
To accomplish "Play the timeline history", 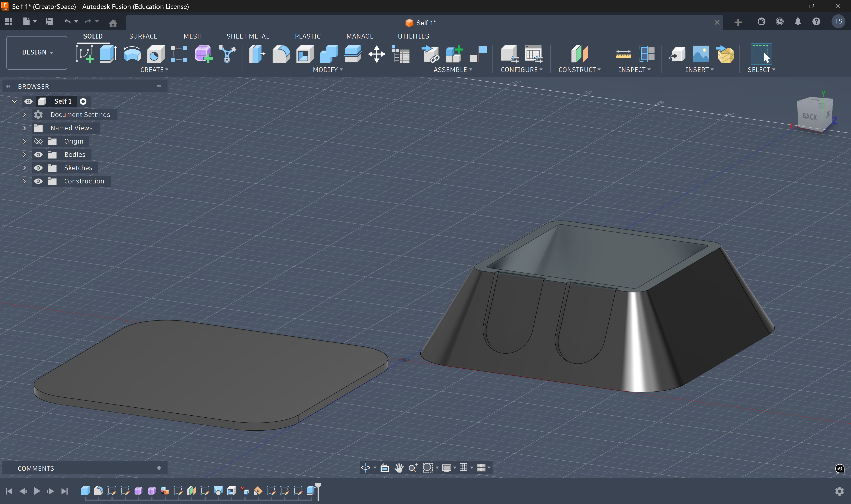I will click(37, 491).
